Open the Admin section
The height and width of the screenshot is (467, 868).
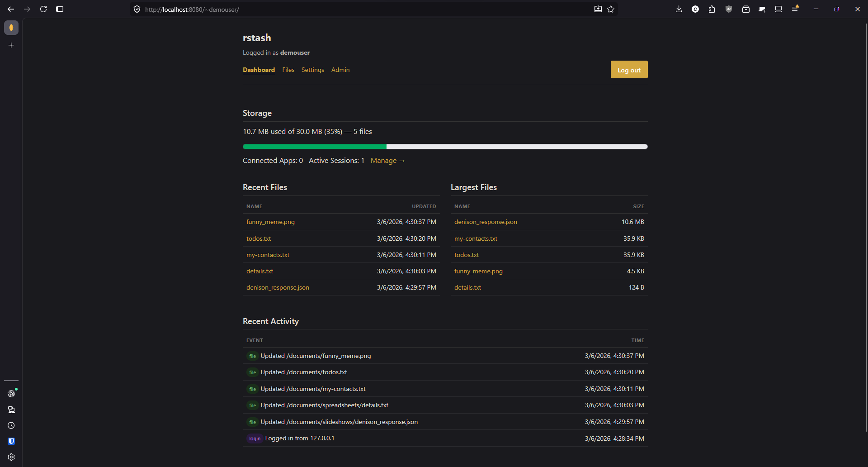340,70
